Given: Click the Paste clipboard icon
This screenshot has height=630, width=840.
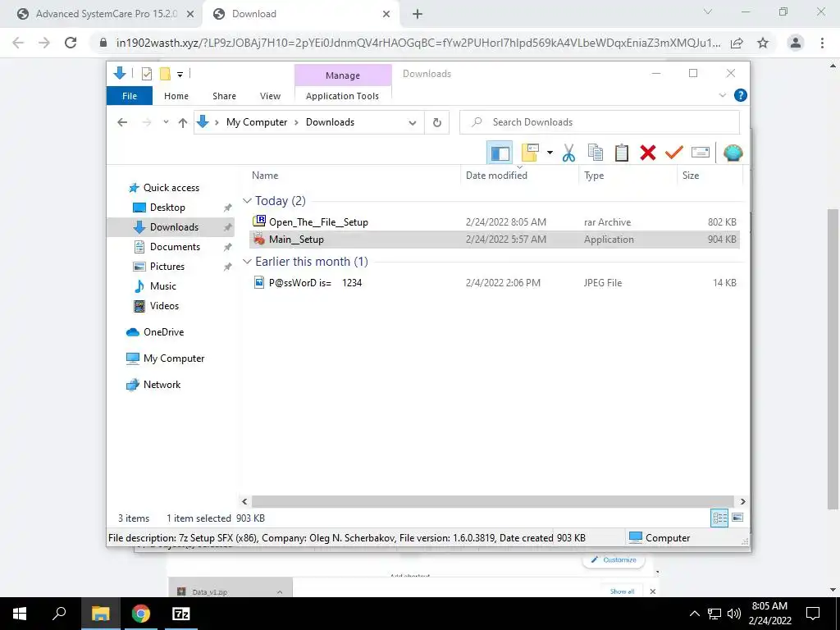Looking at the screenshot, I should coord(622,153).
